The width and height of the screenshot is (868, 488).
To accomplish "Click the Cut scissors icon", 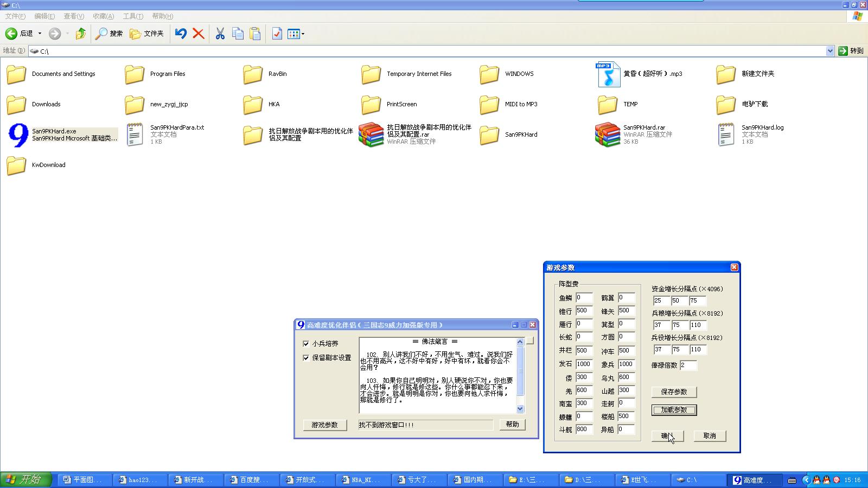I will (220, 34).
